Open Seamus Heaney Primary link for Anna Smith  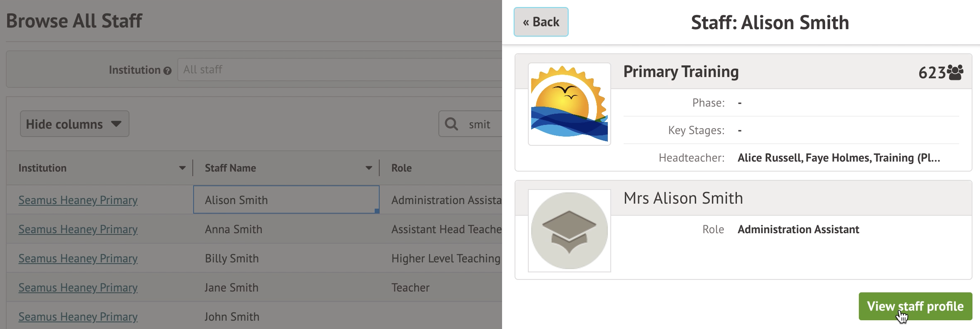coord(78,229)
